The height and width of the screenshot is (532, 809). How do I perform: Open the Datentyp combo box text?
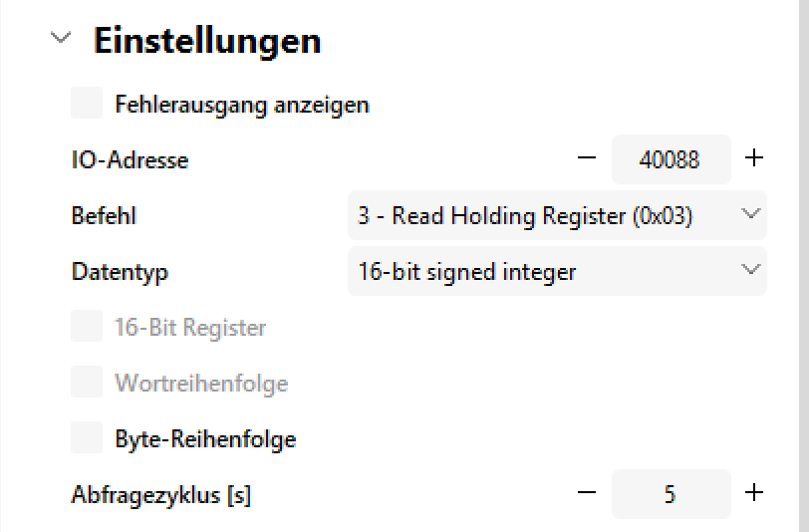point(467,271)
